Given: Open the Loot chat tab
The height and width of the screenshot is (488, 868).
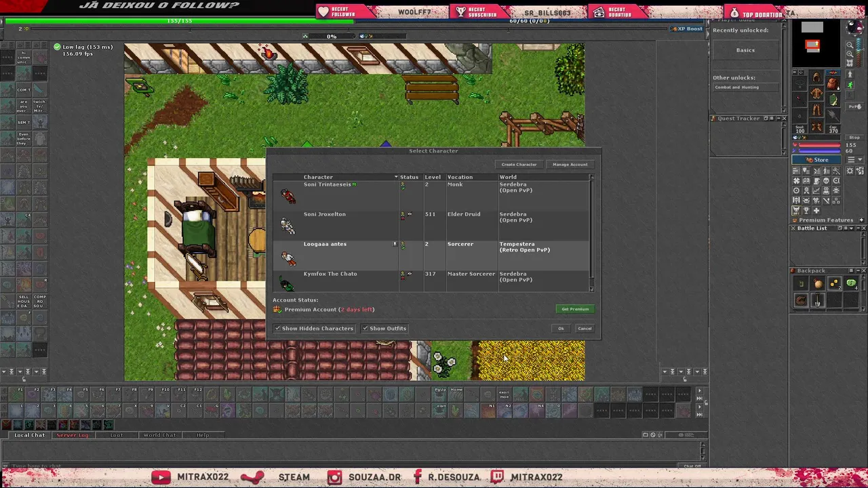Looking at the screenshot, I should (117, 435).
